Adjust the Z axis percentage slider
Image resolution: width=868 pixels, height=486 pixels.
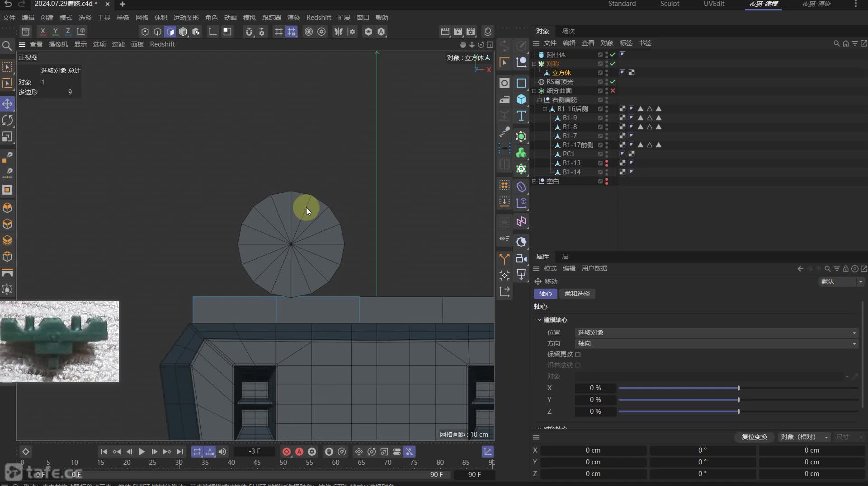tap(738, 411)
